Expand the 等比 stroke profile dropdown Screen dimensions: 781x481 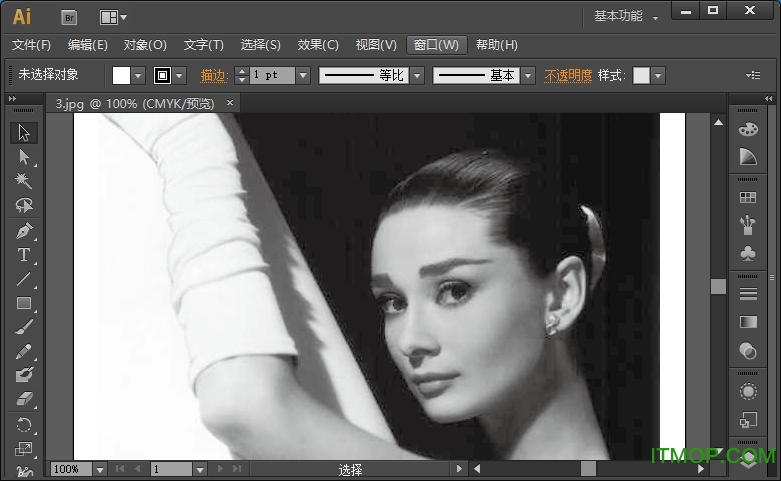pos(417,75)
